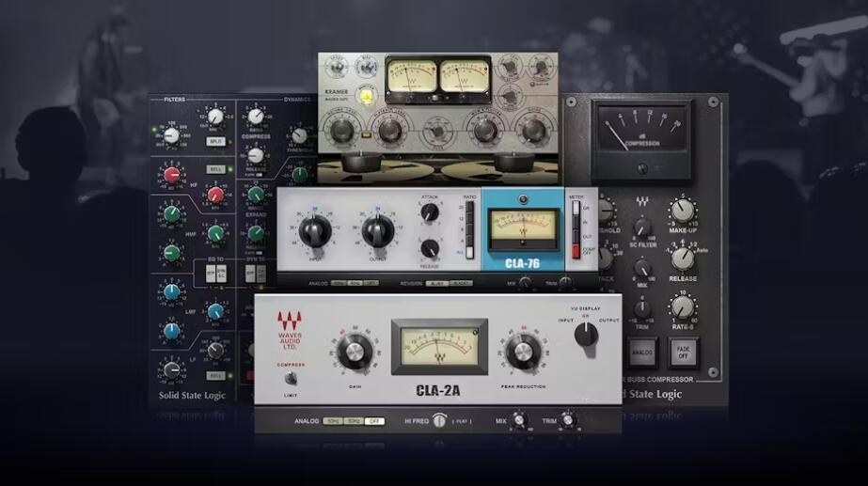
Task: Click the CLA-2A VU Display selector knob
Action: tap(586, 337)
